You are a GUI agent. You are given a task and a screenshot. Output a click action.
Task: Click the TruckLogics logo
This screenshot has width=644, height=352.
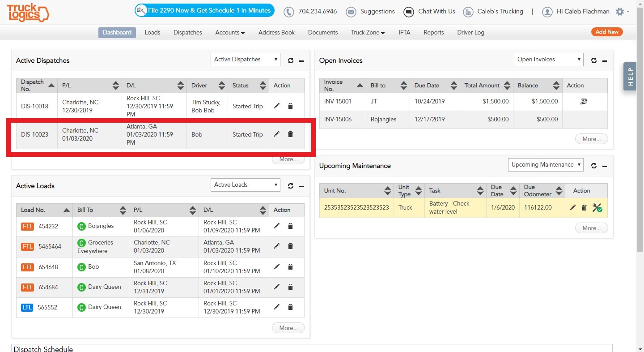click(x=28, y=13)
